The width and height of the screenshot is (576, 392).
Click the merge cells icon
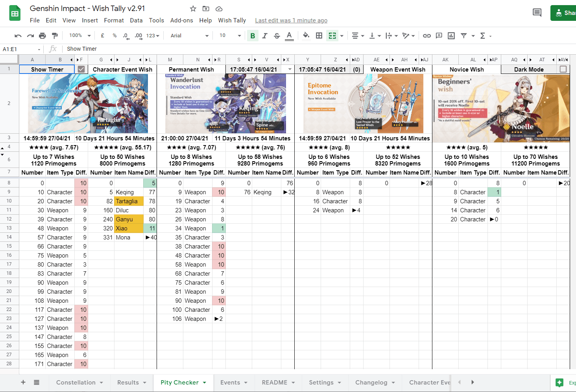[x=332, y=36]
